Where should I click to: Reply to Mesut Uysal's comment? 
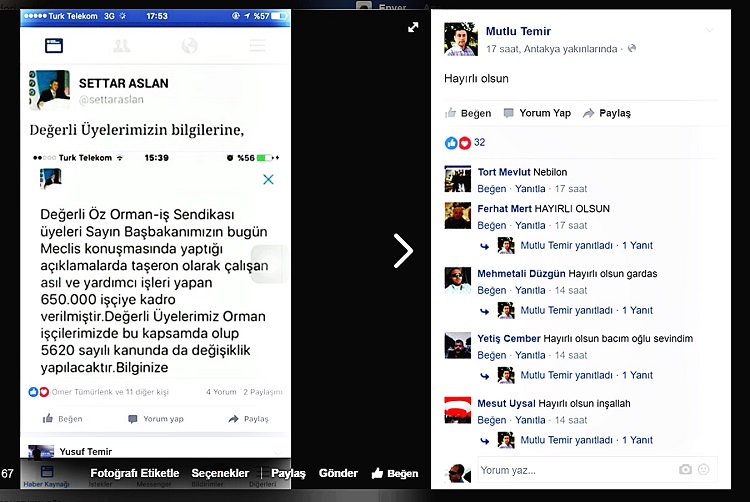pos(530,420)
